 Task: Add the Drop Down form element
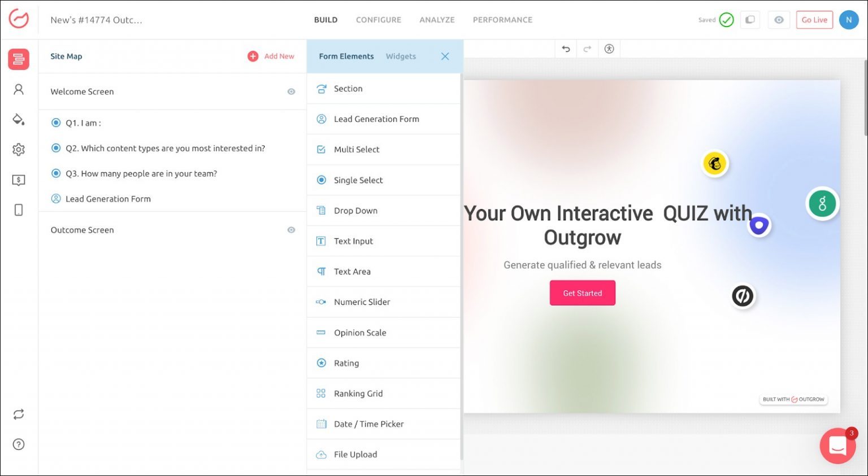pos(355,211)
